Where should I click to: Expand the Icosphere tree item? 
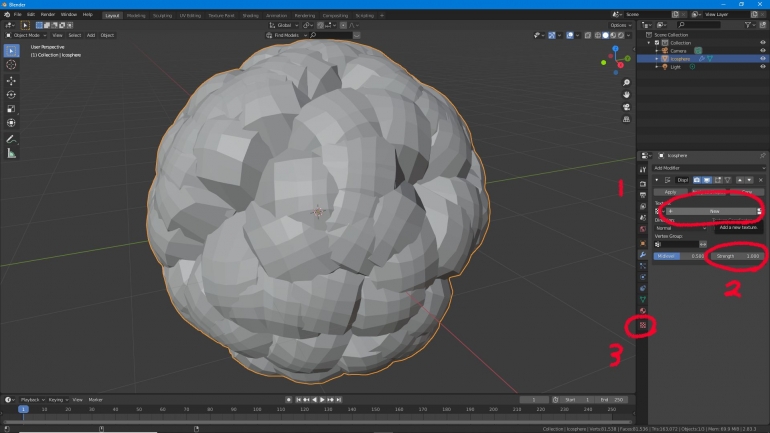[657, 58]
